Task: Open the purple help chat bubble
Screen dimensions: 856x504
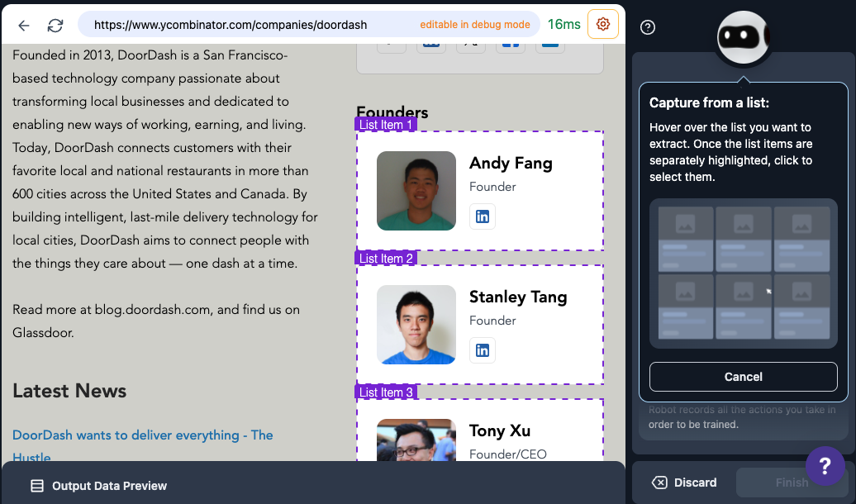Action: pyautogui.click(x=825, y=466)
